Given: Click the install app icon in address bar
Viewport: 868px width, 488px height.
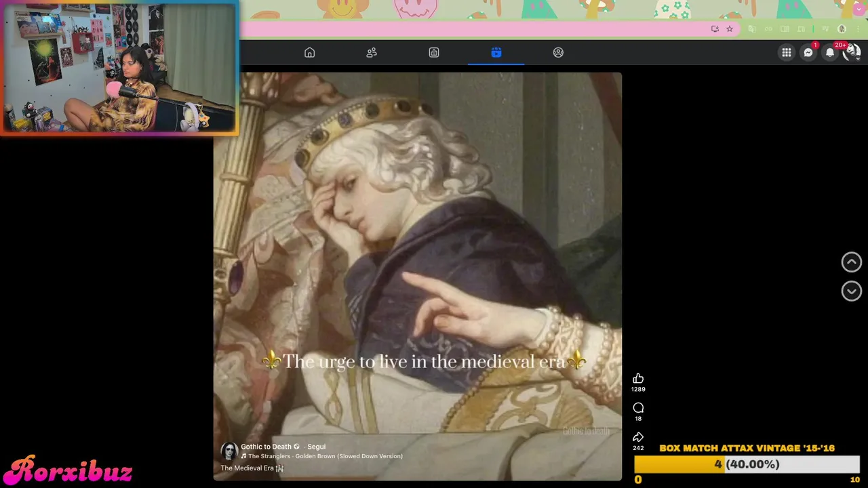Looking at the screenshot, I should 715,29.
